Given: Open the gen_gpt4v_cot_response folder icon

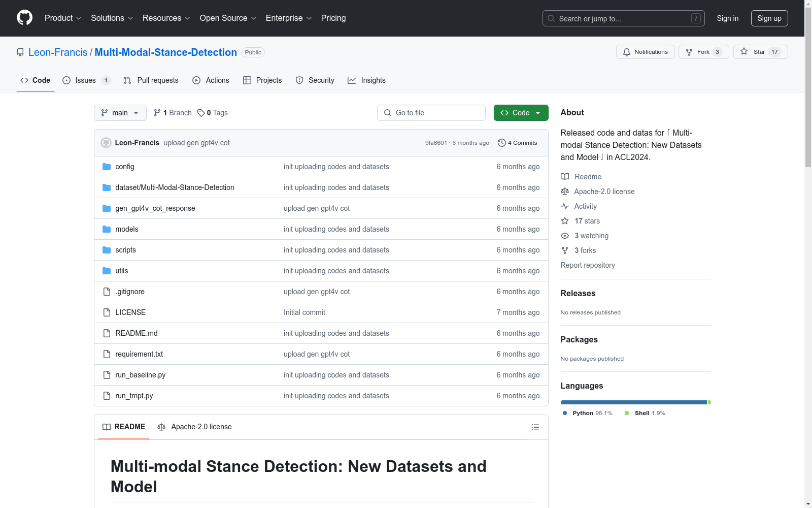Looking at the screenshot, I should pos(107,208).
